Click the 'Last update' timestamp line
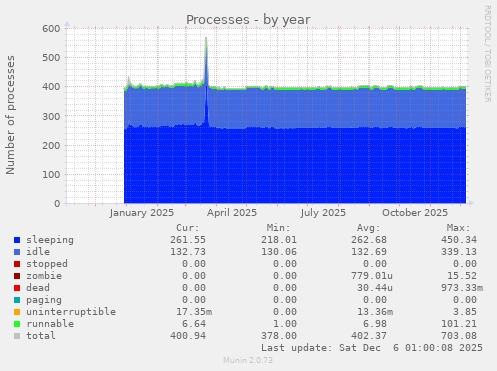 click(372, 348)
